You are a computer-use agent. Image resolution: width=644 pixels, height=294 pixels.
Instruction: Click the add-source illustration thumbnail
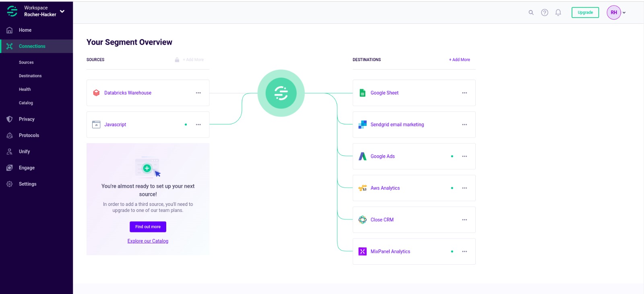tap(148, 167)
